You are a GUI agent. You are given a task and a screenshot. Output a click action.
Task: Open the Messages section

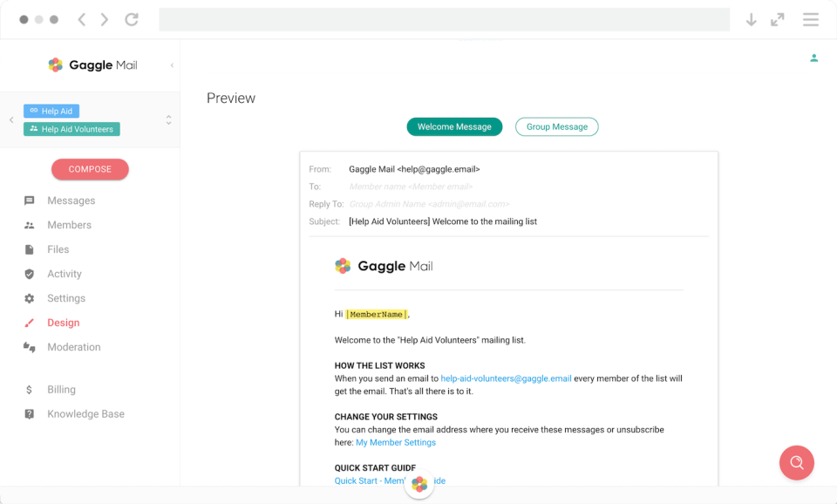pyautogui.click(x=71, y=201)
